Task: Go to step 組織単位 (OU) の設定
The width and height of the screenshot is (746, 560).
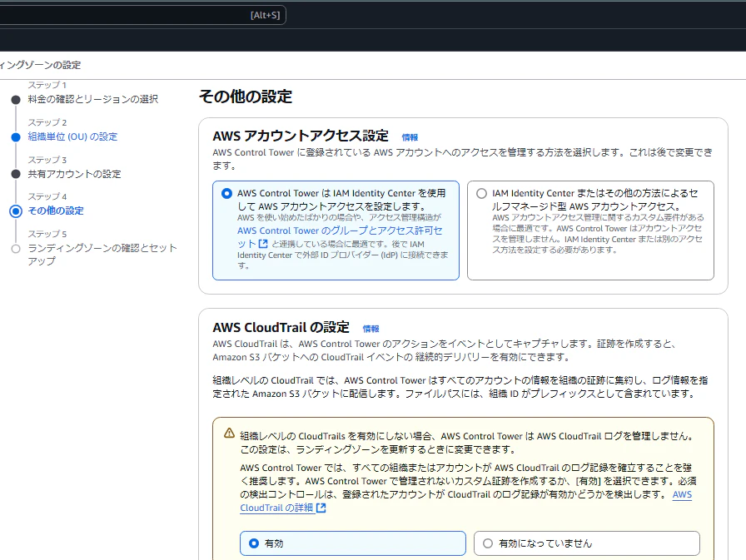Action: click(x=72, y=137)
